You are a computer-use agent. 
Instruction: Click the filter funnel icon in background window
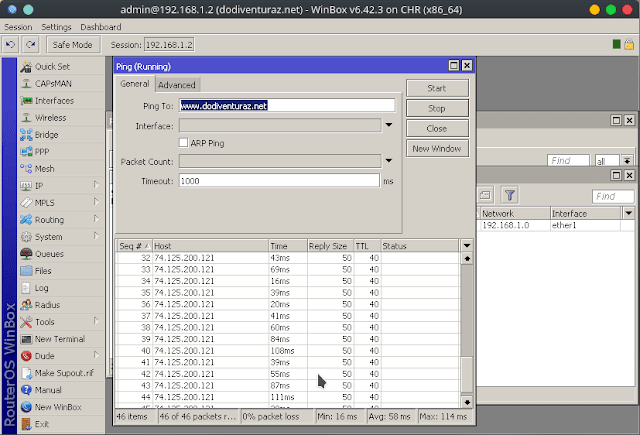509,195
